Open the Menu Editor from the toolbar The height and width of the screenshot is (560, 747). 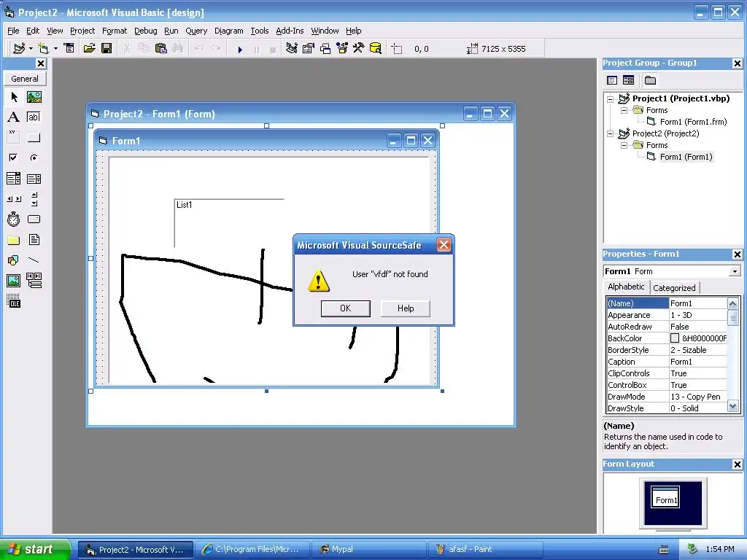tap(69, 49)
